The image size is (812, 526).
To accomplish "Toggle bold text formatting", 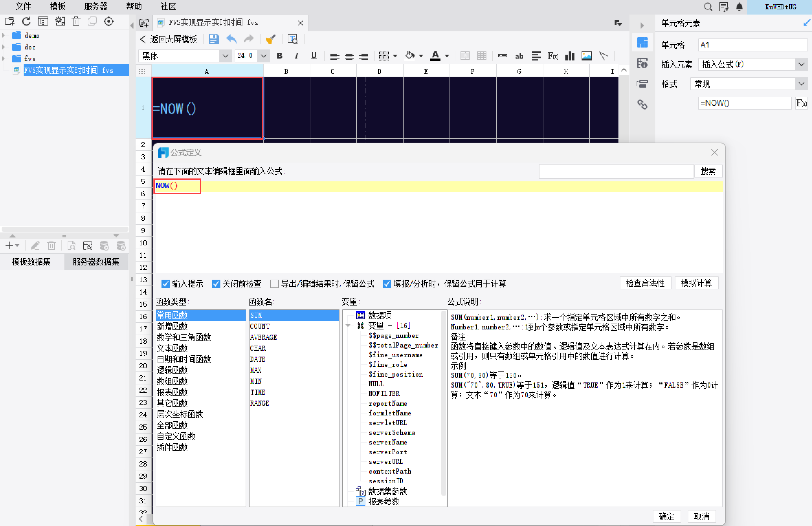I will pos(279,56).
